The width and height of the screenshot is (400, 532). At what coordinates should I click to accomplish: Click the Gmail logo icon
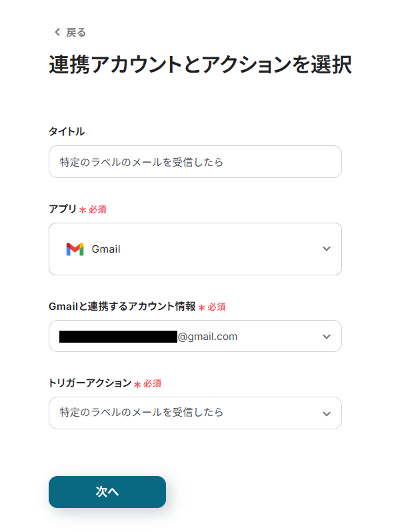[x=75, y=249]
